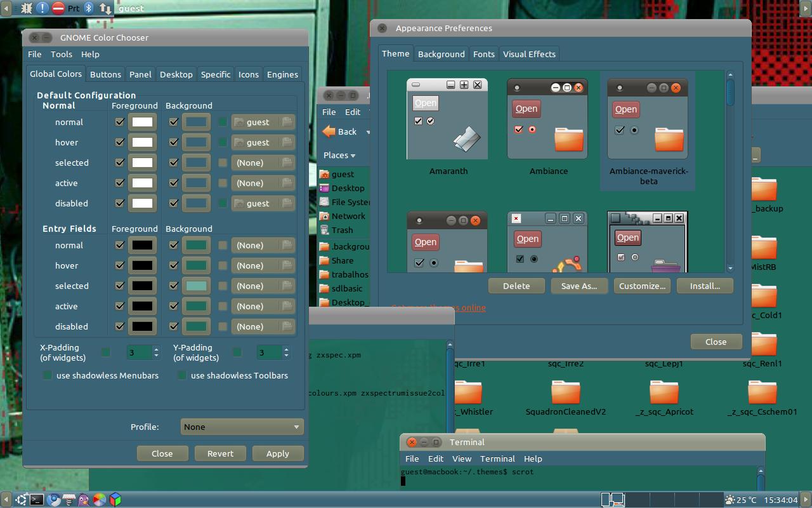Open Back history dropdown arrow
812x508 pixels.
367,132
